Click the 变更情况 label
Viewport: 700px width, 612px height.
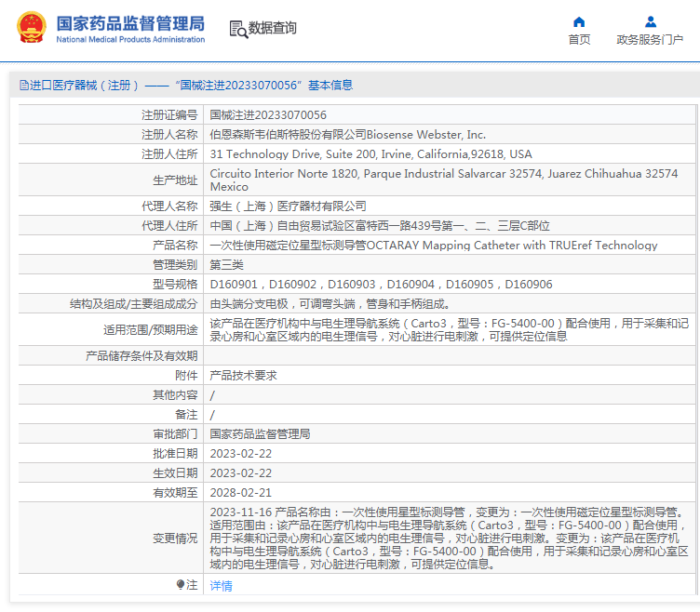pyautogui.click(x=175, y=539)
